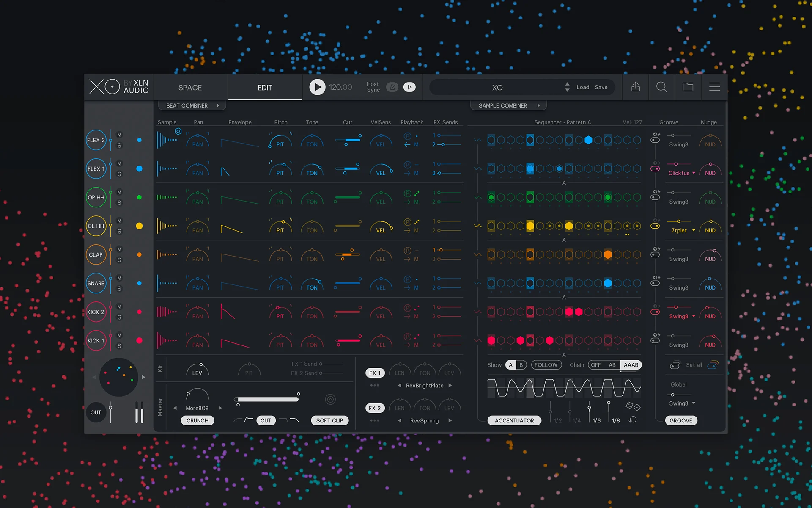Click the randomize dice icon in Accentuator
Viewport: 812px width, 508px height.
point(633,406)
